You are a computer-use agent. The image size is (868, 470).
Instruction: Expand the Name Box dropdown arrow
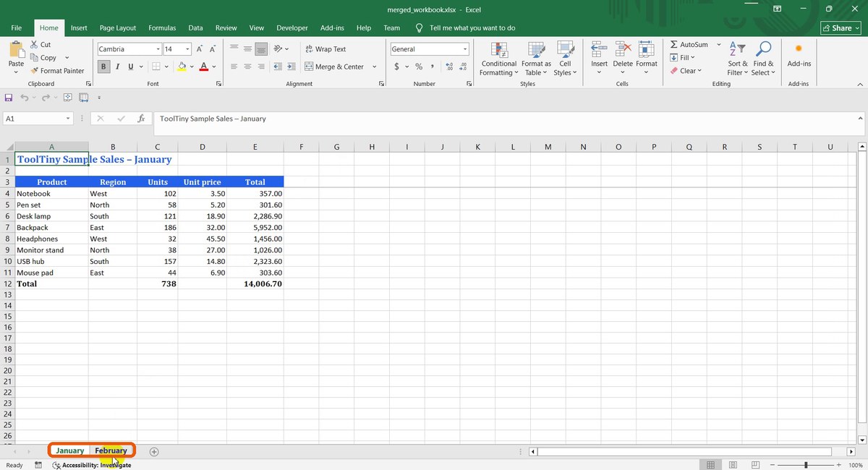(x=68, y=119)
